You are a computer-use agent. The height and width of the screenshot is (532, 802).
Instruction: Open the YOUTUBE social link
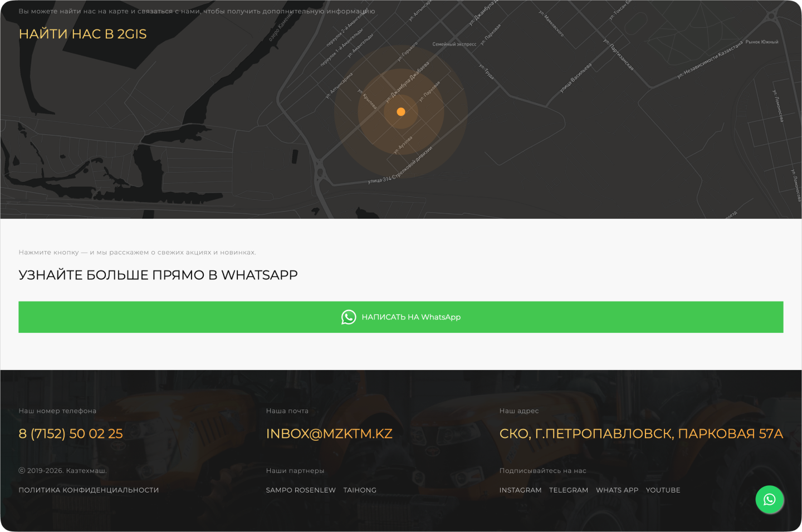point(663,490)
